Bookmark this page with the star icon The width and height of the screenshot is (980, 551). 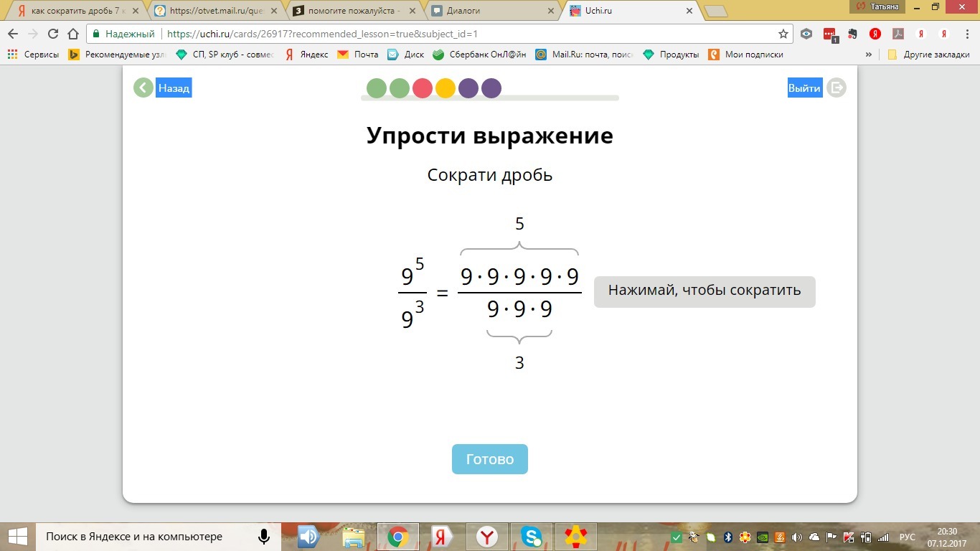tap(783, 34)
